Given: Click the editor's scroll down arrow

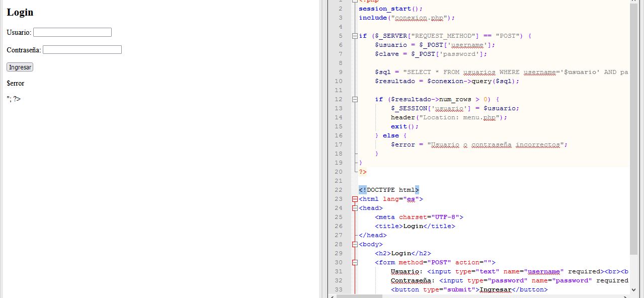Looking at the screenshot, I should (633, 289).
